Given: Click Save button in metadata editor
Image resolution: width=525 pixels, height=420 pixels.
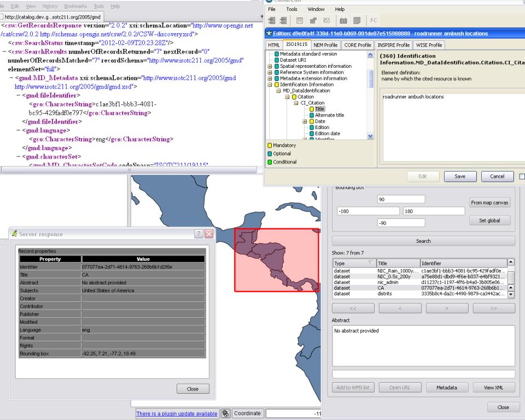Looking at the screenshot, I should click(x=460, y=177).
